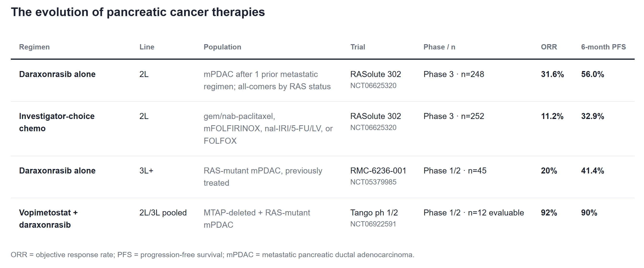Select the Vopimetostat + daraxonrasib regimen
This screenshot has width=644, height=268.
tap(48, 219)
